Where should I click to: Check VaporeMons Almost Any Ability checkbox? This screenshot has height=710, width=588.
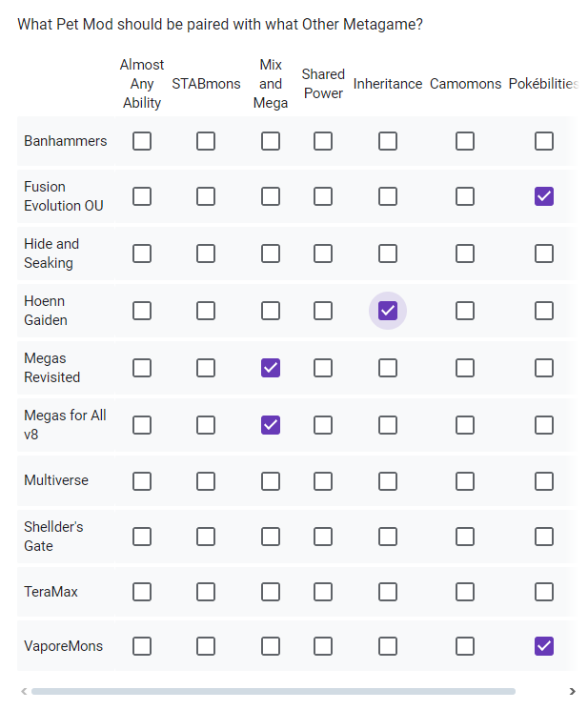click(x=142, y=646)
